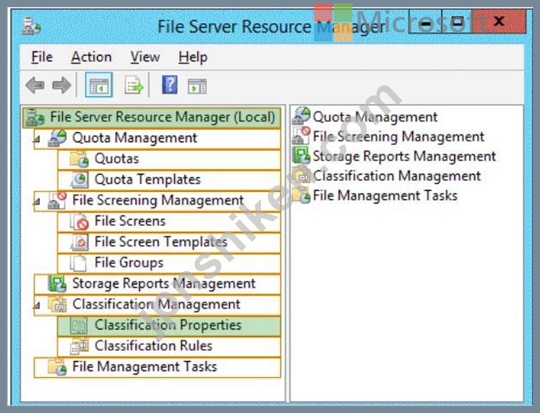Select 'Classification Management' text in right pane
The height and width of the screenshot is (413, 540).
click(x=397, y=176)
